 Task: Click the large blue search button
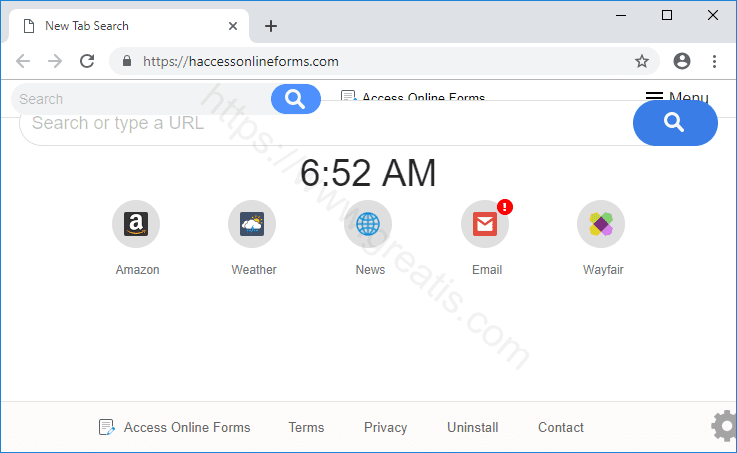tap(675, 123)
